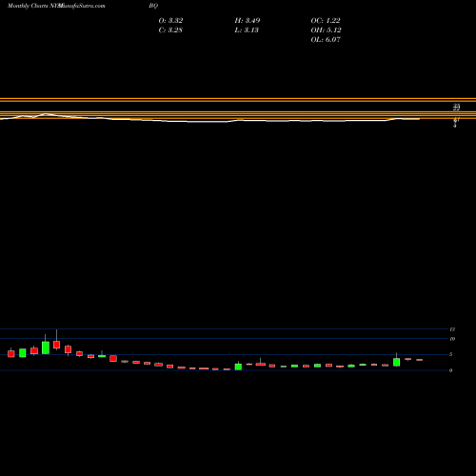Viewport: 476px width, 476px height.
Task: Click the high value 'H: 3.49'
Action: click(x=248, y=21)
